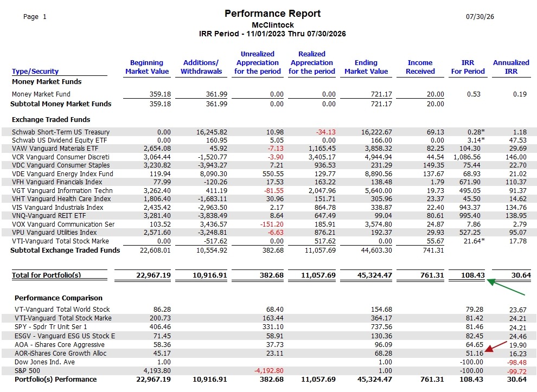The width and height of the screenshot is (537, 392).
Task: Select Subtotal Exchange Traded Funds label
Action: tap(65, 250)
